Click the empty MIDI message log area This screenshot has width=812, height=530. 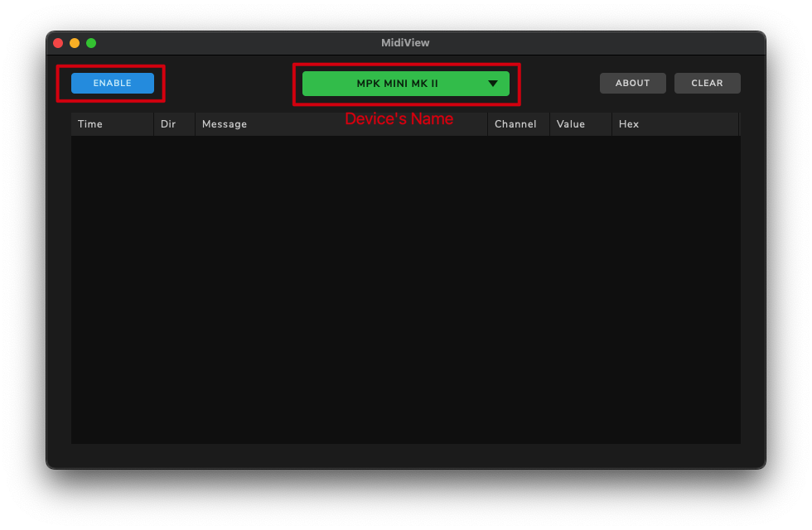(405, 290)
